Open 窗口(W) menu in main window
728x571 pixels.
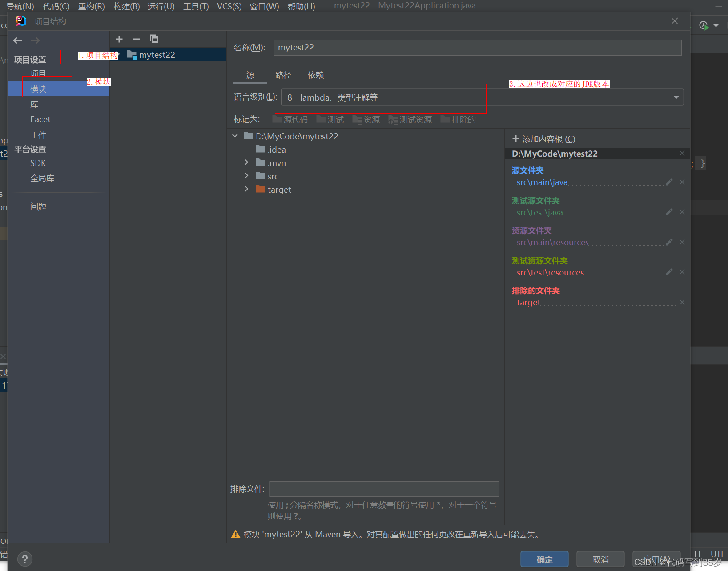265,6
